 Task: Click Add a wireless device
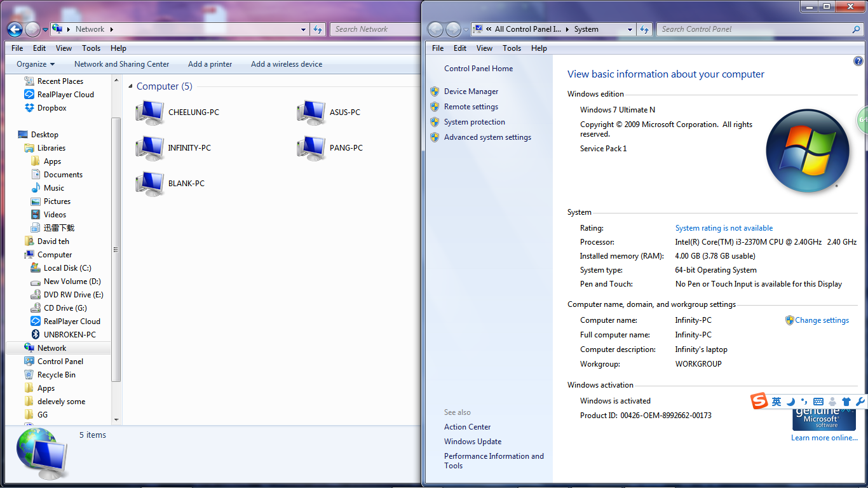287,64
